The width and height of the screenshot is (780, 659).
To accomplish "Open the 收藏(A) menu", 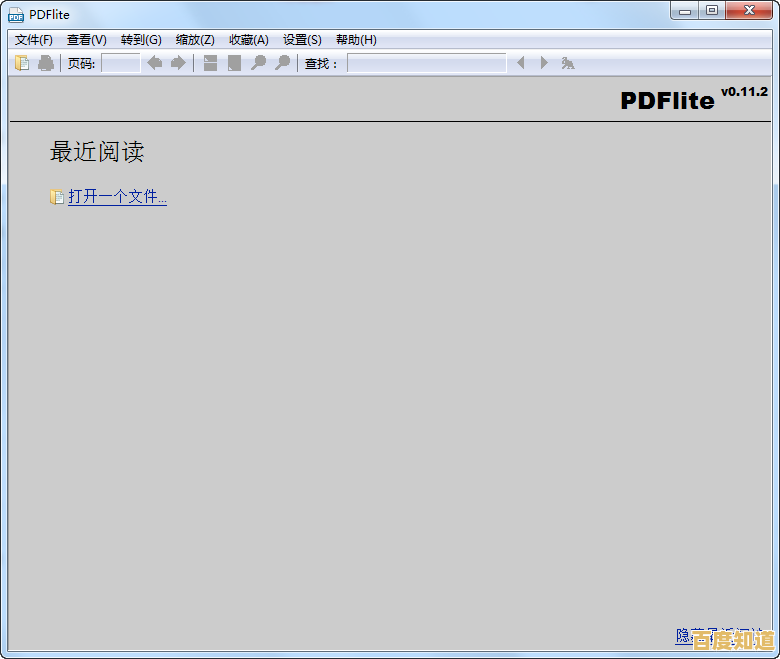I will 249,40.
